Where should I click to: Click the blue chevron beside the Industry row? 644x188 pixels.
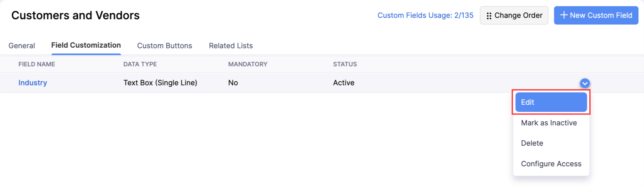[584, 83]
